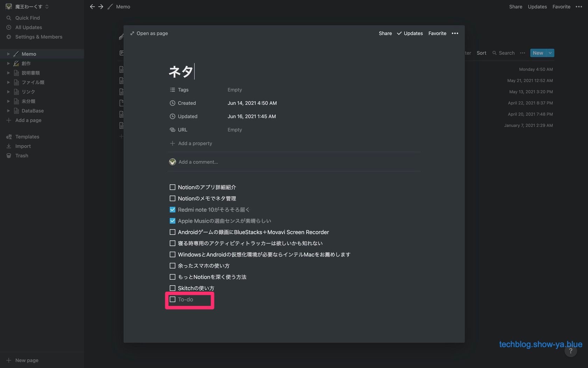Click the blue New button
Image resolution: width=588 pixels, height=368 pixels.
[x=538, y=53]
